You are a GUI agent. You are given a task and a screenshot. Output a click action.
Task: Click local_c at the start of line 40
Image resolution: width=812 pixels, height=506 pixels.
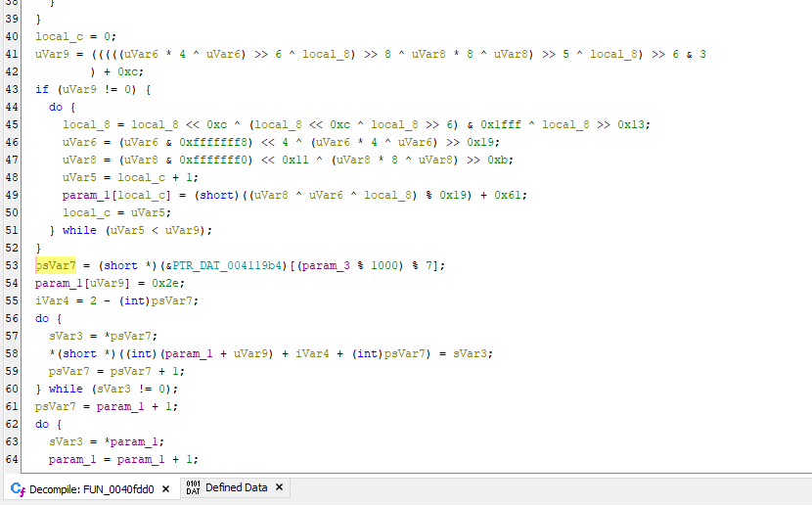[56, 36]
